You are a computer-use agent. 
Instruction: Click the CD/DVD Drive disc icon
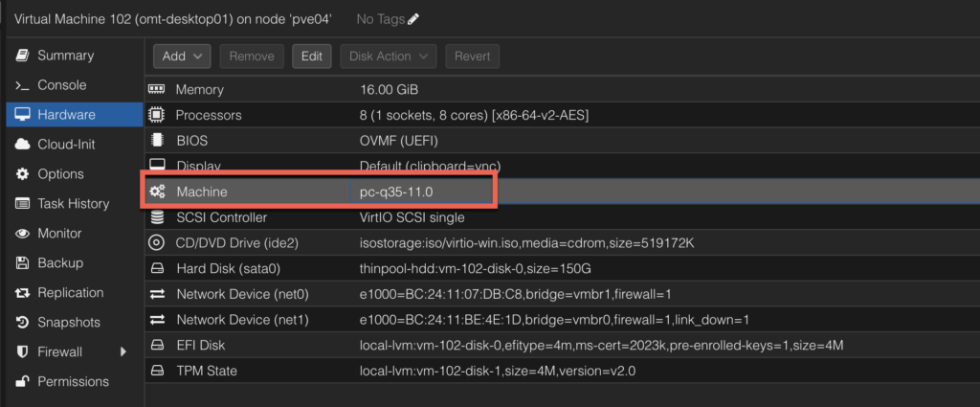click(156, 243)
